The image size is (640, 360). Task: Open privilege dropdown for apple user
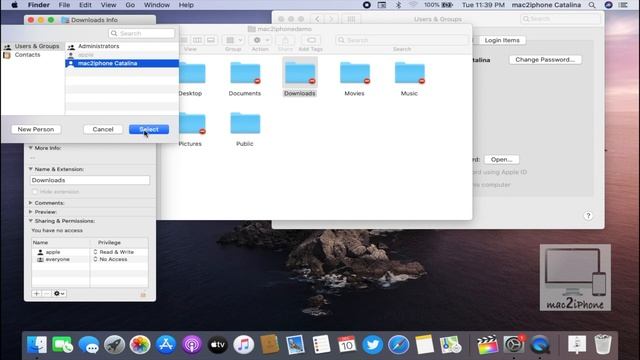(x=114, y=252)
